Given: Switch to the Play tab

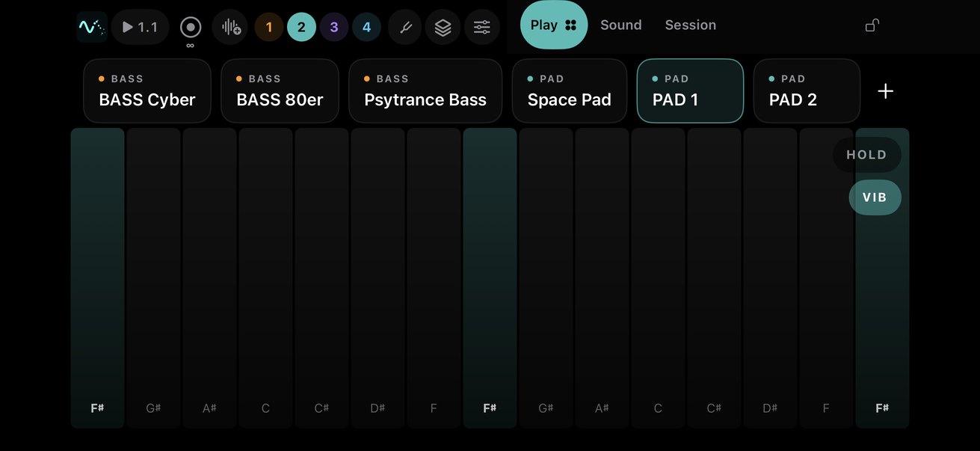Looking at the screenshot, I should [x=554, y=25].
